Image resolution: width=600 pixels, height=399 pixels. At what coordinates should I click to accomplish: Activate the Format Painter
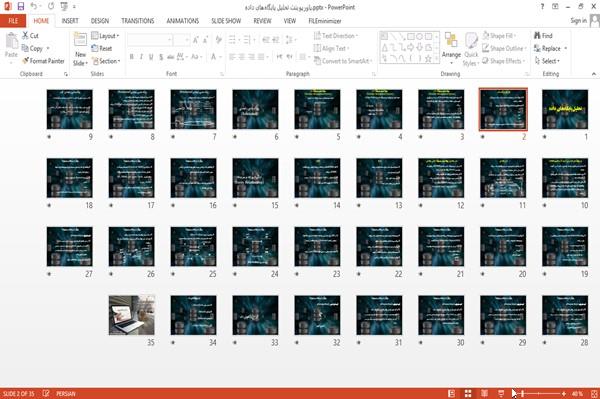[43, 61]
